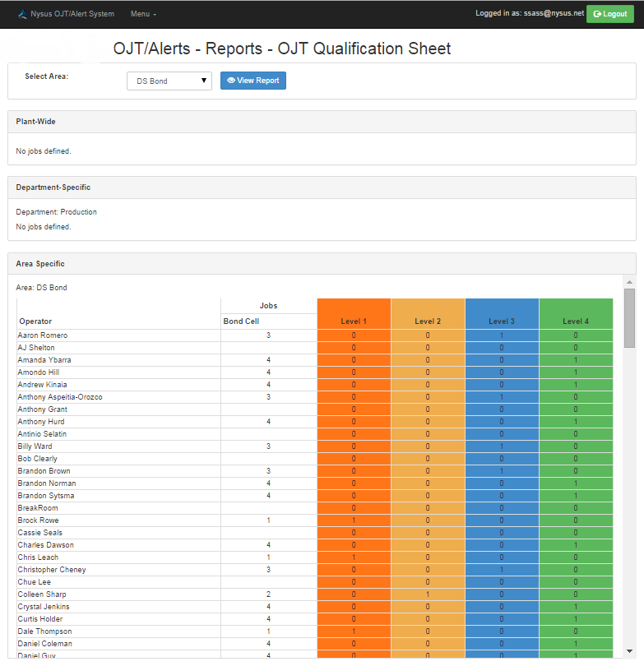Click the green Level 4 column header

576,321
